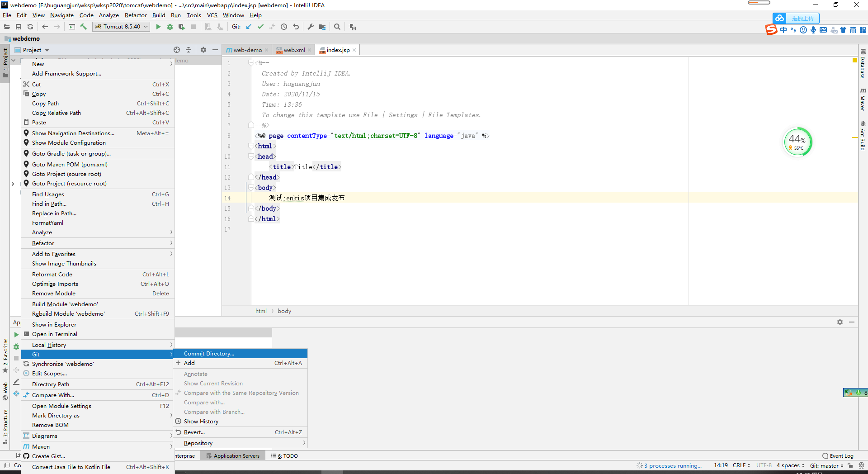Image resolution: width=868 pixels, height=474 pixels.
Task: Open the Event Log
Action: click(x=838, y=456)
